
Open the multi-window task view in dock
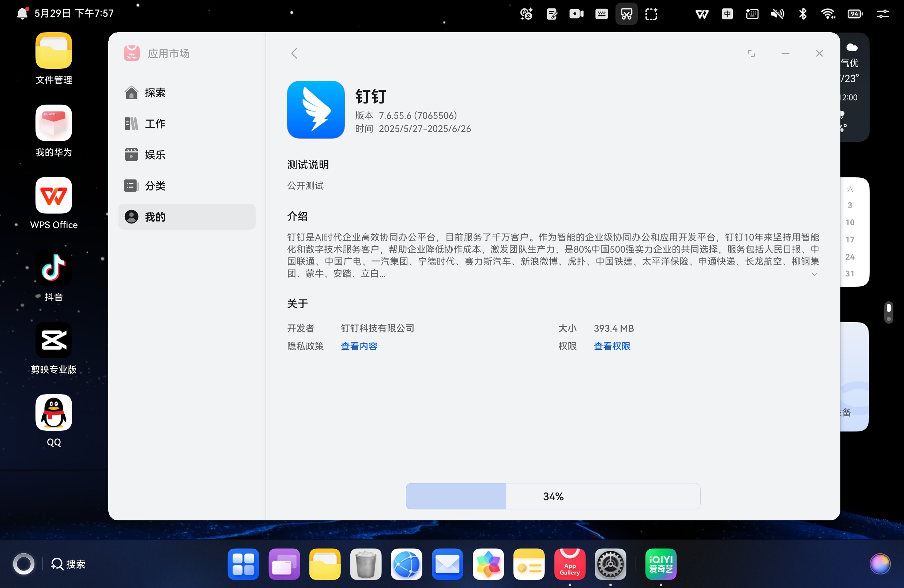point(284,564)
